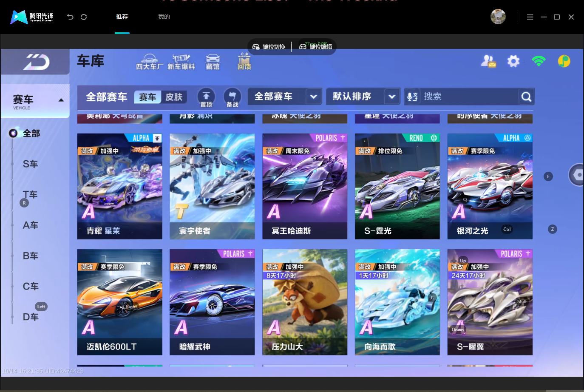Open the 默认排序 sort dropdown
This screenshot has width=584, height=392.
point(363,97)
